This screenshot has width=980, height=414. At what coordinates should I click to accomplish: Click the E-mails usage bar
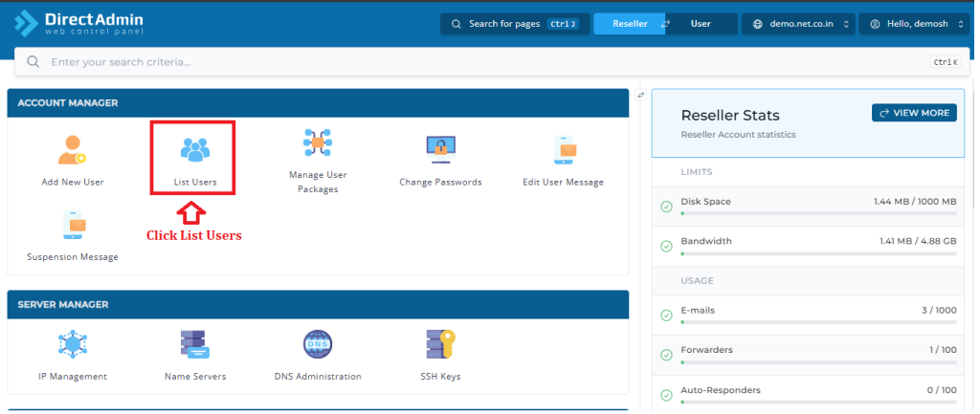(819, 322)
